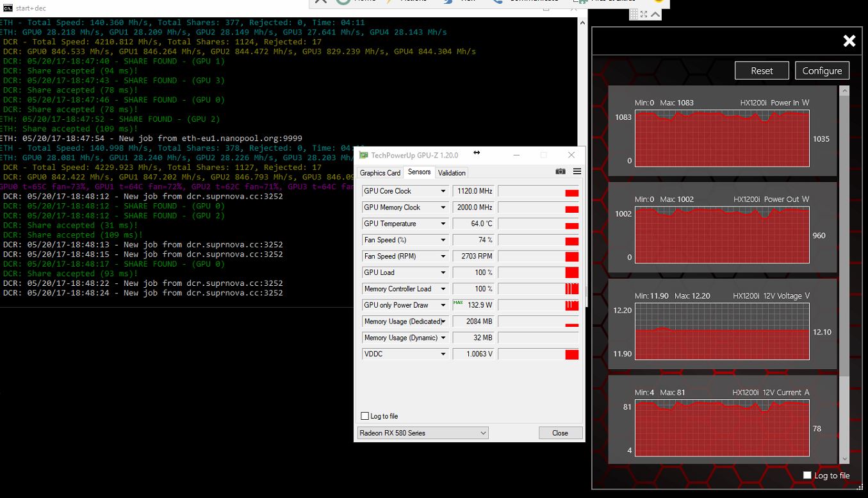Switch to the Graphics Card tab

[x=380, y=172]
